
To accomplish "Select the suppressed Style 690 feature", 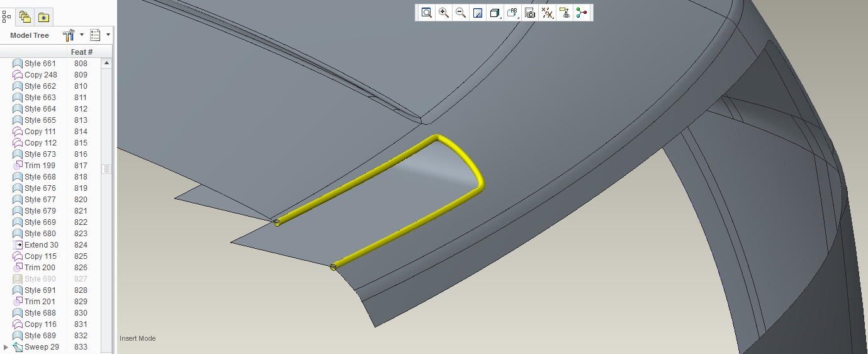I will [x=40, y=279].
